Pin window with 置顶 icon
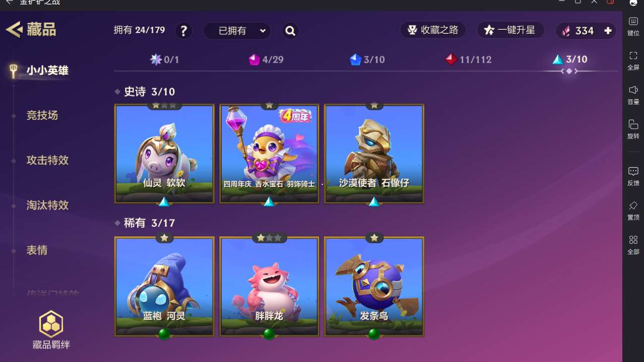Image resolution: width=644 pixels, height=362 pixels. coord(633,211)
